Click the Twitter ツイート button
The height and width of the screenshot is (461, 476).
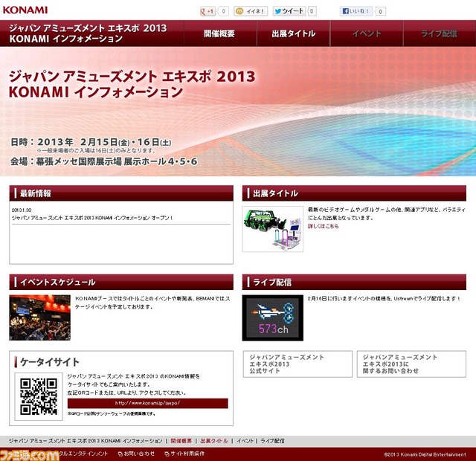(289, 12)
